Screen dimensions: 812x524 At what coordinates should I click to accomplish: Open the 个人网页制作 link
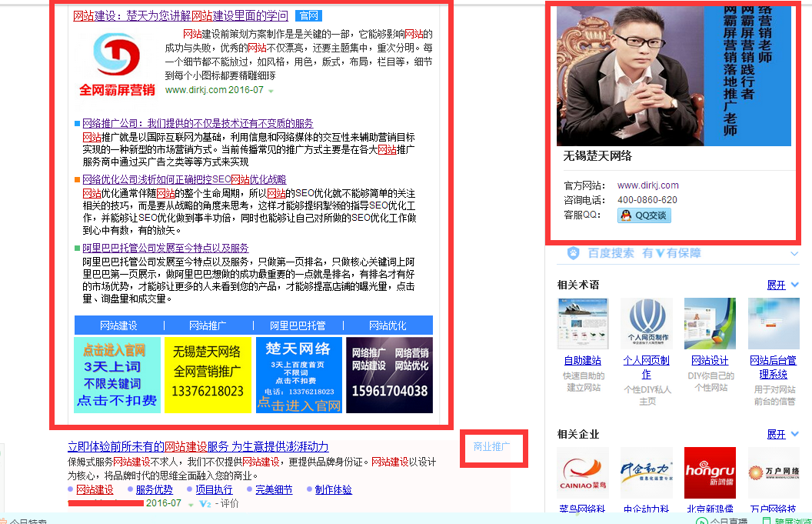[x=646, y=367]
